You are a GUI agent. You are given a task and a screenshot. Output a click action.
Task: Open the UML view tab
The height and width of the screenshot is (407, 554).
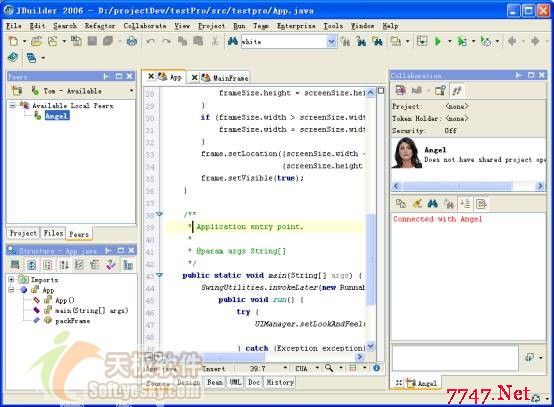pos(235,382)
